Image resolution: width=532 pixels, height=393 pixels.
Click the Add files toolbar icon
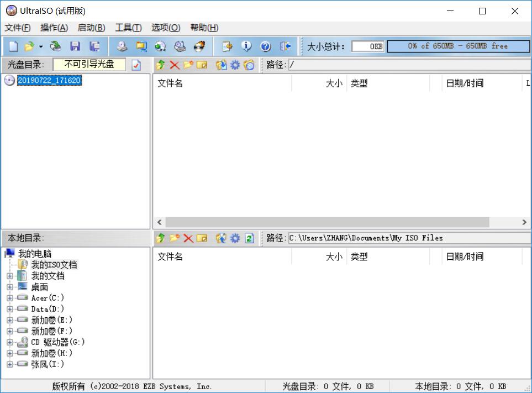point(227,46)
